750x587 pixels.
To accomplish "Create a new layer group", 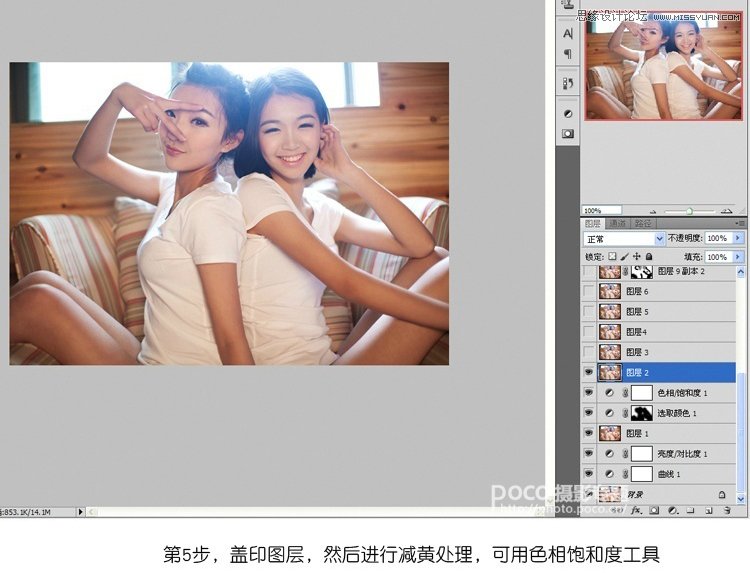I will point(691,510).
